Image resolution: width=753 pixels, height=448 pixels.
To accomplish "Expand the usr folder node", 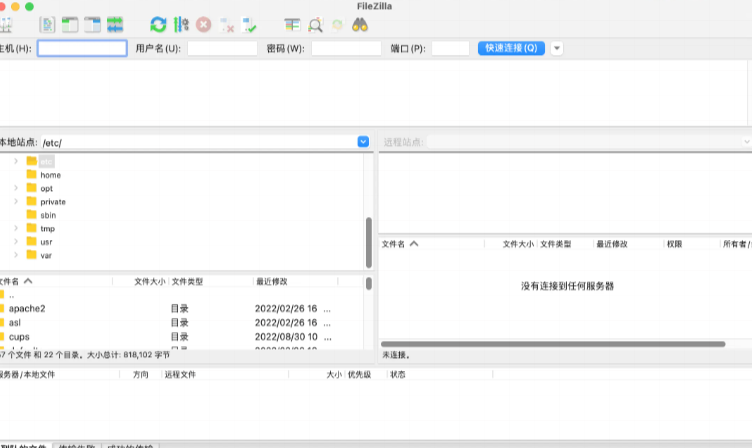I will pos(15,242).
